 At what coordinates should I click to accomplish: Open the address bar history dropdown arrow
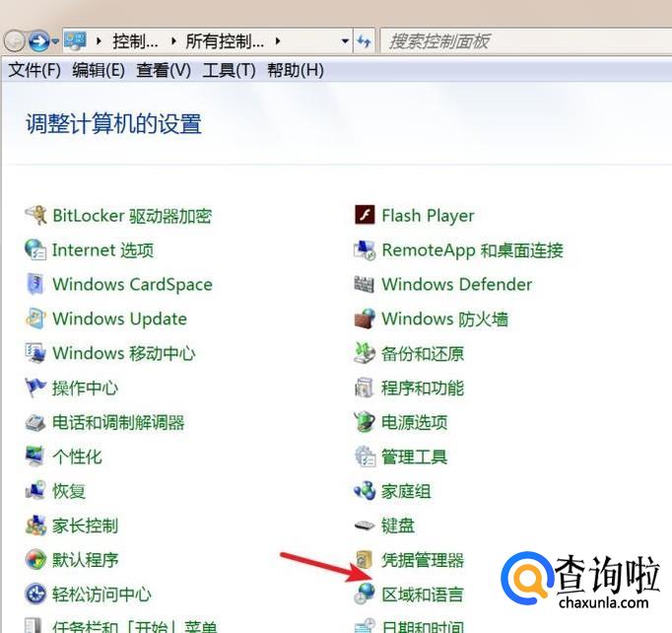point(345,41)
